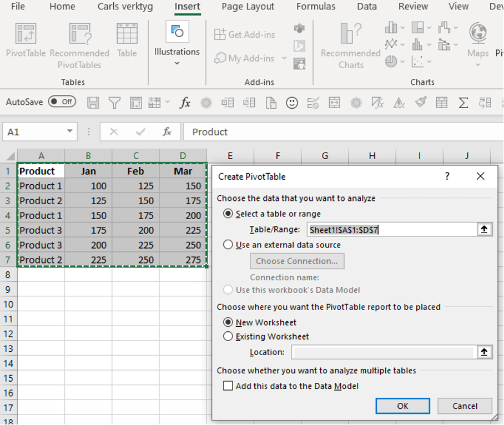Click the 'Product' header cell A1
Viewport: 504px width, 425px height.
(41, 171)
